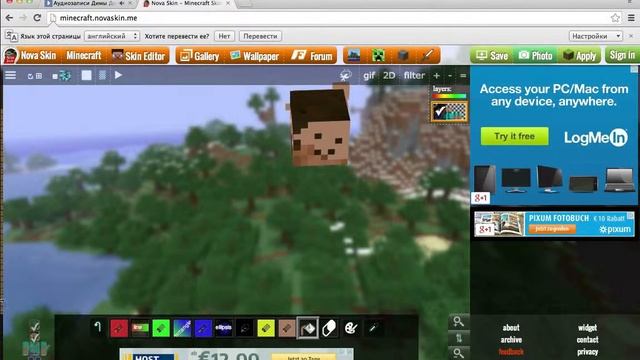Select the yellow brush swatch
The image size is (640, 360).
266,328
